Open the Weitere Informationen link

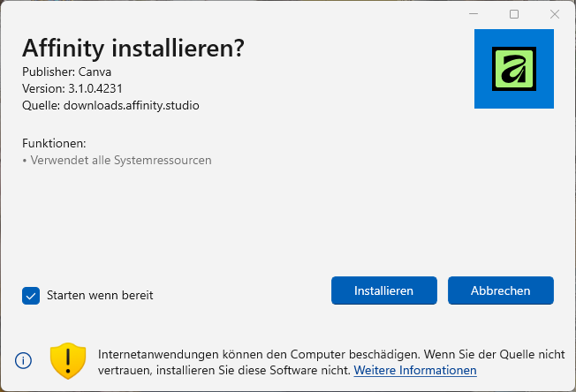(x=415, y=370)
